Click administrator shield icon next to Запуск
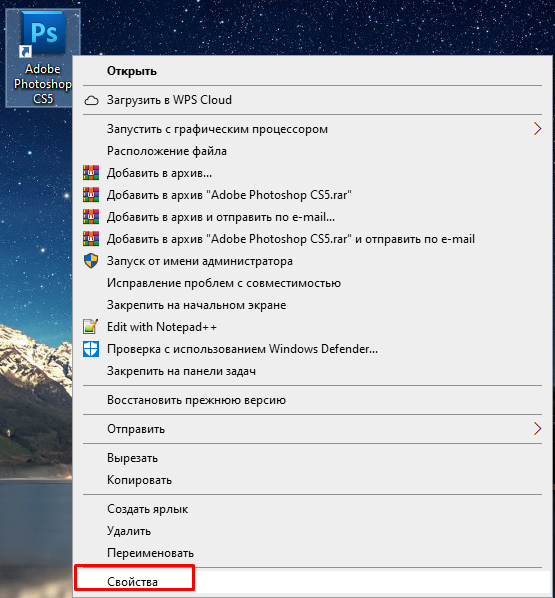Viewport: 555px width, 598px height. [x=91, y=261]
